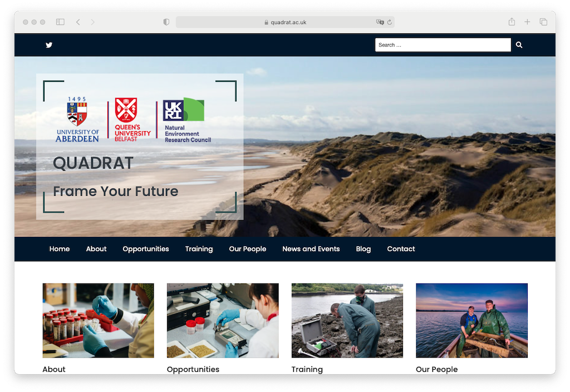Go to Training in navigation bar

tap(199, 249)
